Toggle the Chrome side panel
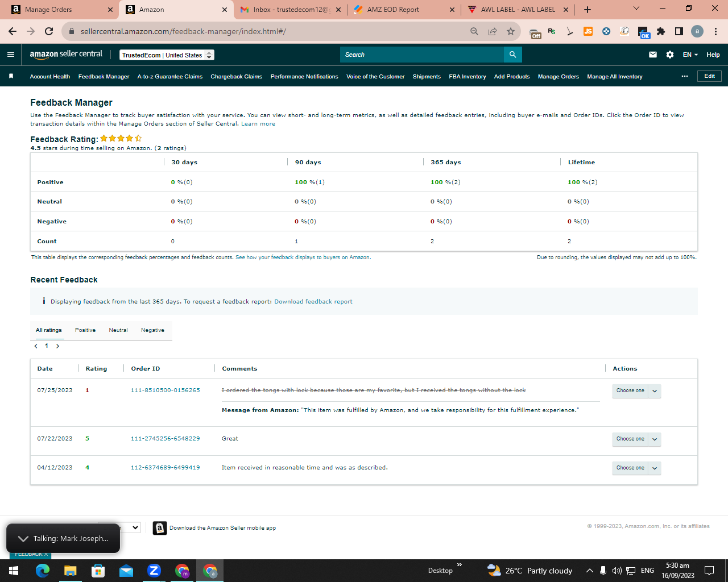The width and height of the screenshot is (728, 582). (x=679, y=31)
